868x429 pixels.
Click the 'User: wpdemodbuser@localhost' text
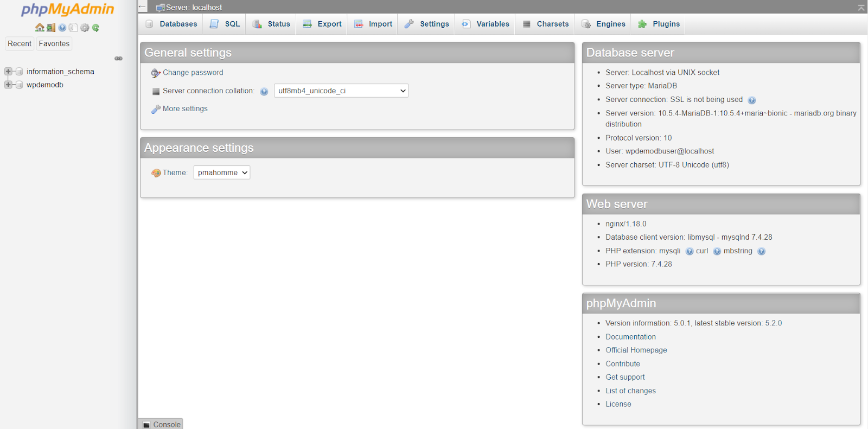(660, 151)
